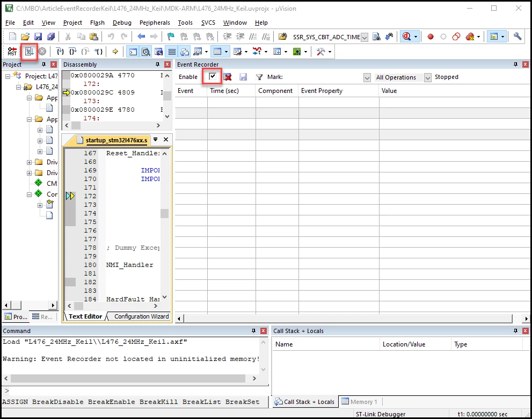532x419 pixels.
Task: Click Disable All Breakpoints icon
Action: [x=456, y=37]
